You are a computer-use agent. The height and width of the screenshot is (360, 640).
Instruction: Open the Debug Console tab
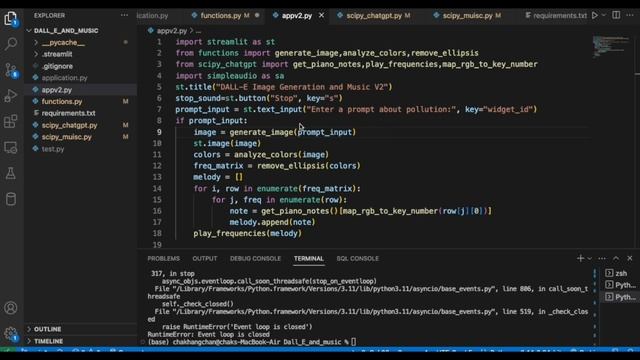[255, 258]
